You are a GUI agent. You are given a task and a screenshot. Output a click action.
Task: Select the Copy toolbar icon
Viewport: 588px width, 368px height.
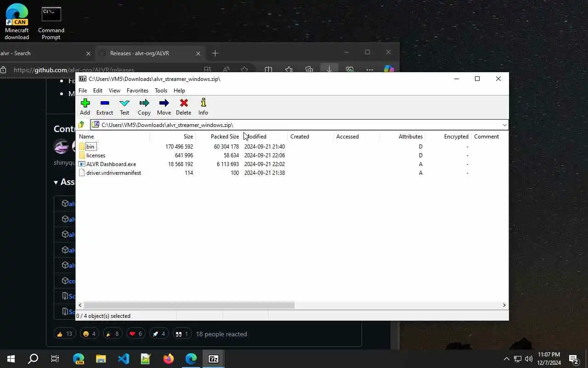(144, 107)
